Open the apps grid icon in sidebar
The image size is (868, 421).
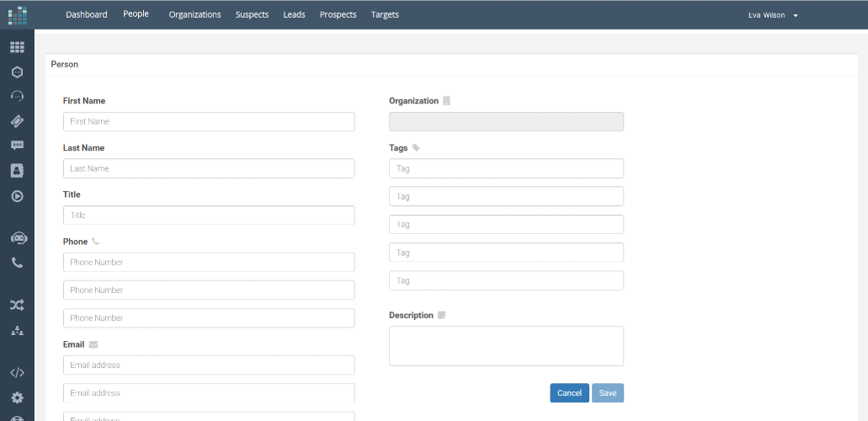coord(17,48)
